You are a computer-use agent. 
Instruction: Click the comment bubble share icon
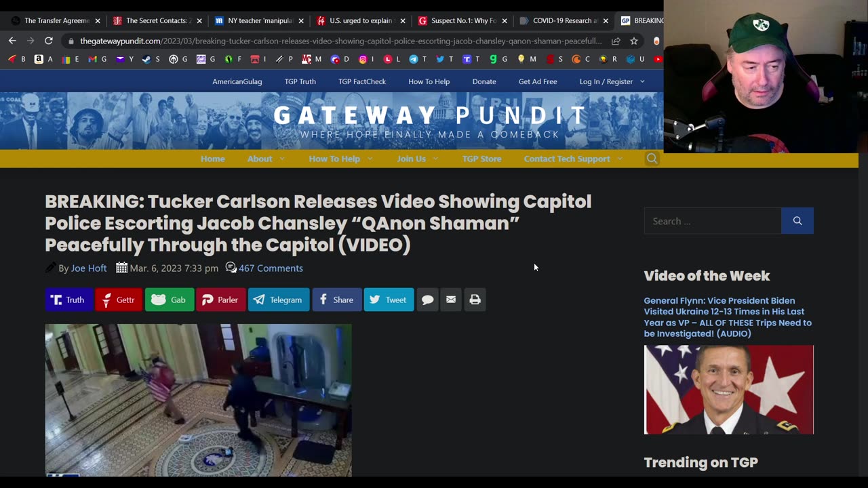pos(427,300)
